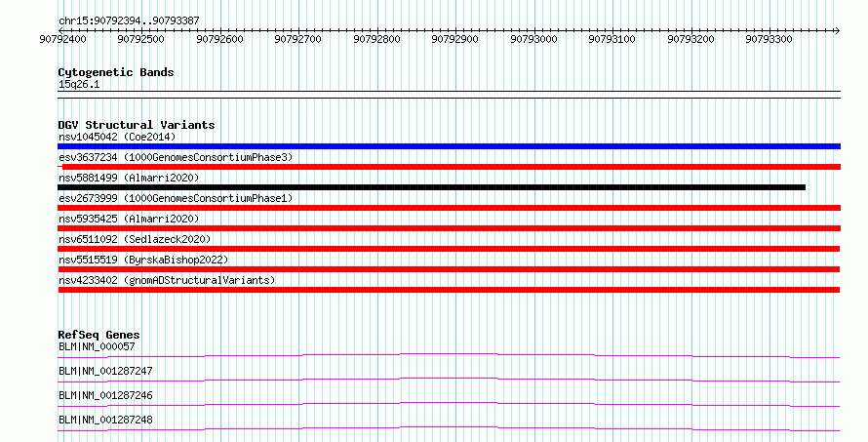Open nsv5515519 (ByrskaBishop2022) label
The width and height of the screenshot is (868, 442).
coord(143,260)
